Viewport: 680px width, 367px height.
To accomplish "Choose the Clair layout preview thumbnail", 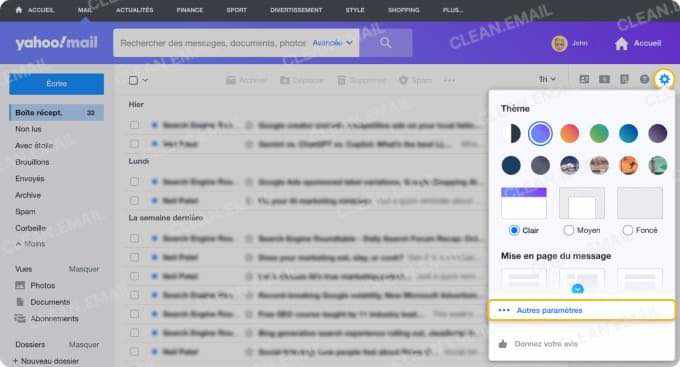I will click(524, 203).
